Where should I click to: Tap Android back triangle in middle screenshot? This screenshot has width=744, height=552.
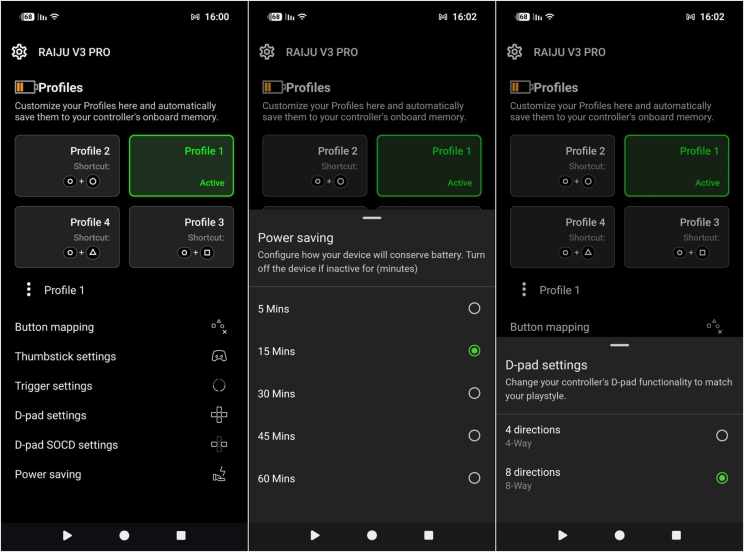point(315,535)
